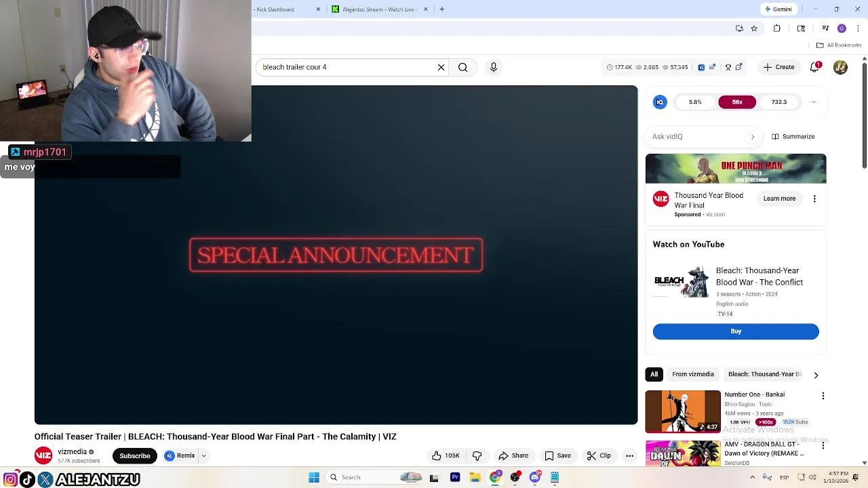Click the Special Announcement video player
868x488 pixels.
tap(336, 255)
